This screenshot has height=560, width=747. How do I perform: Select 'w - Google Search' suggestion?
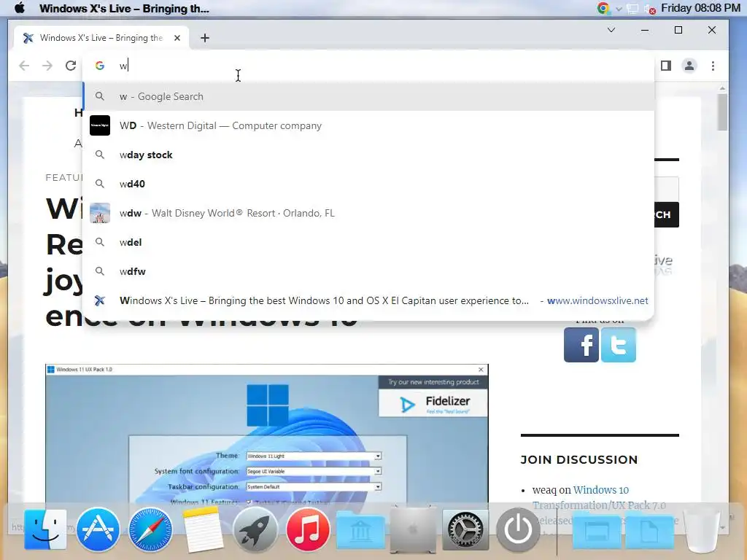[x=368, y=96]
